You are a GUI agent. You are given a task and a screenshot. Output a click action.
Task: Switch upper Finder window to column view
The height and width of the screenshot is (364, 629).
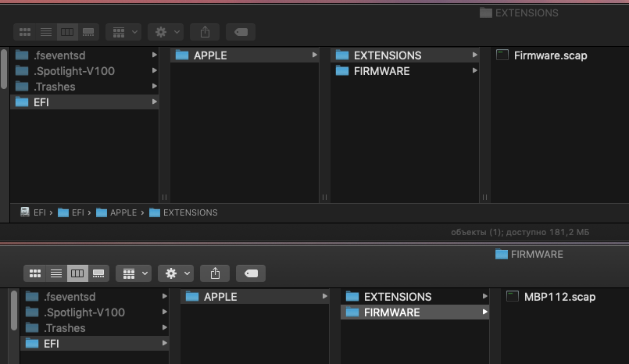pos(67,32)
